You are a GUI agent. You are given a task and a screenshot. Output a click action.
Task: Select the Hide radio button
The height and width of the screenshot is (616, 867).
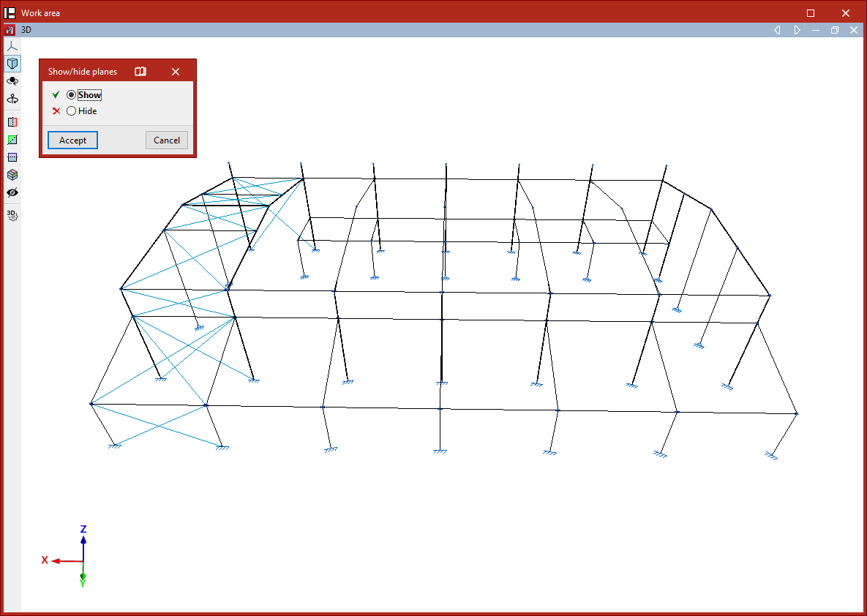pos(71,110)
